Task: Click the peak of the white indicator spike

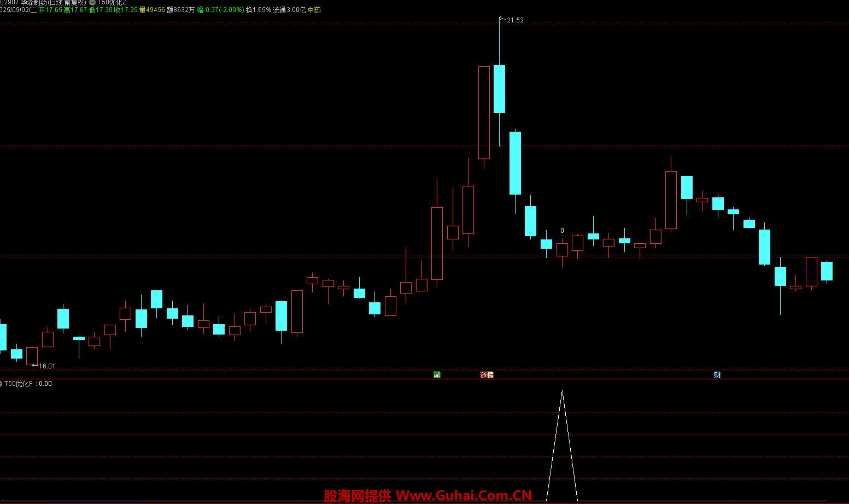Action: point(562,391)
